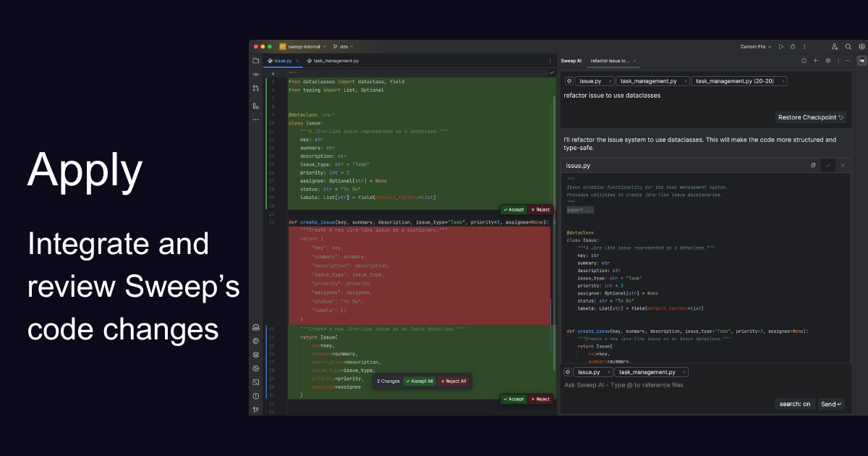Screen dimensions: 868x456
Task: Clear all attached files in the prompt header
Action: point(569,81)
